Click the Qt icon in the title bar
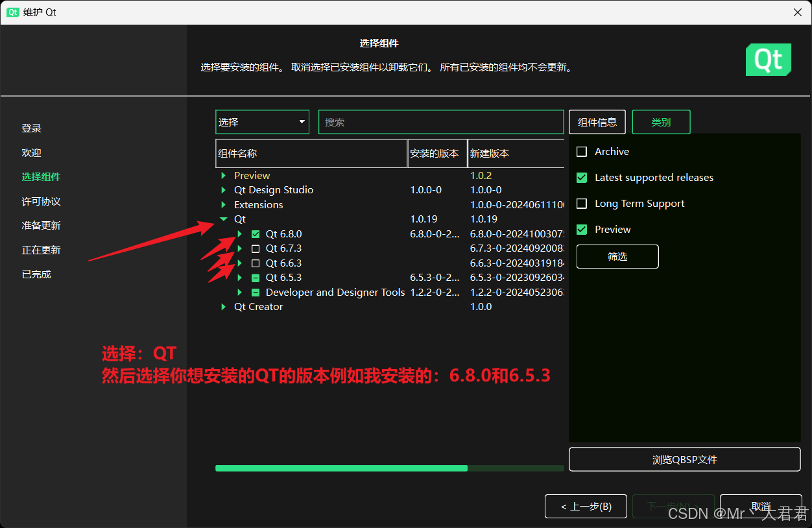Image resolution: width=812 pixels, height=528 pixels. pyautogui.click(x=13, y=12)
